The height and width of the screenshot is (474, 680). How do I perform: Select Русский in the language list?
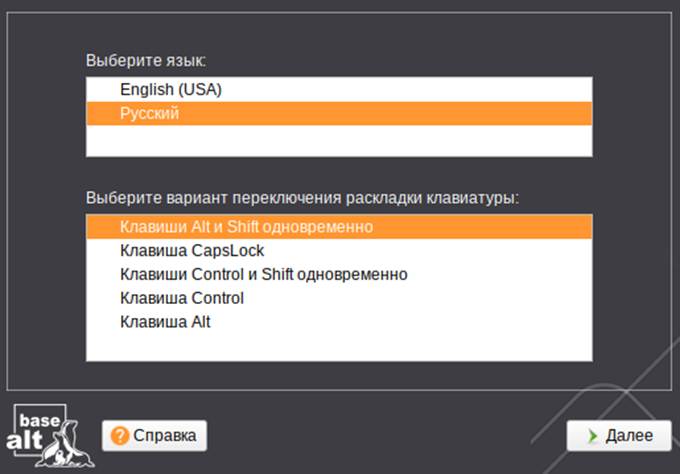pyautogui.click(x=150, y=114)
